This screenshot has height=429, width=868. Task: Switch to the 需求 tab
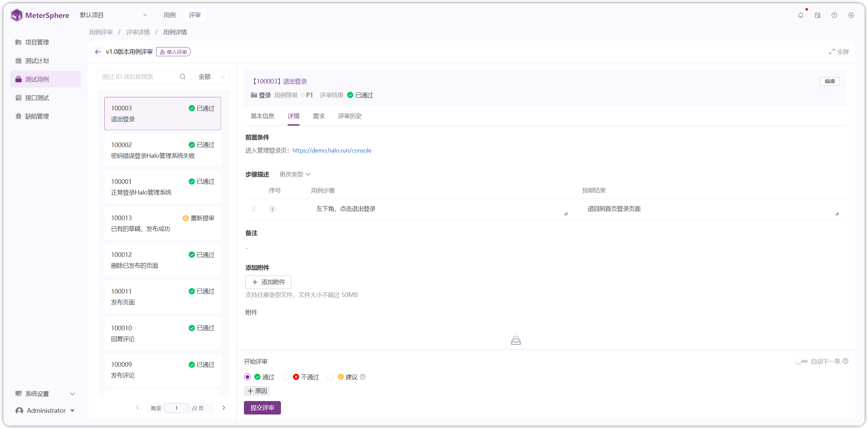pos(318,116)
